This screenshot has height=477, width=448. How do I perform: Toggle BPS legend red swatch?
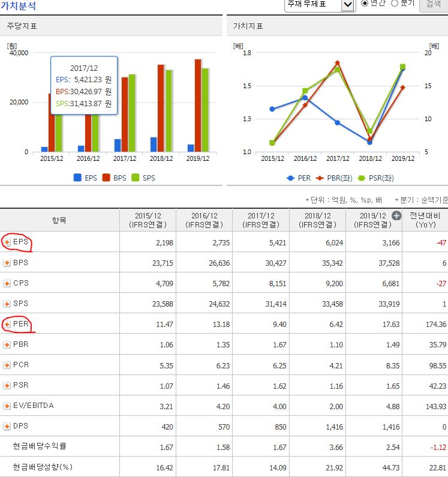[x=106, y=178]
